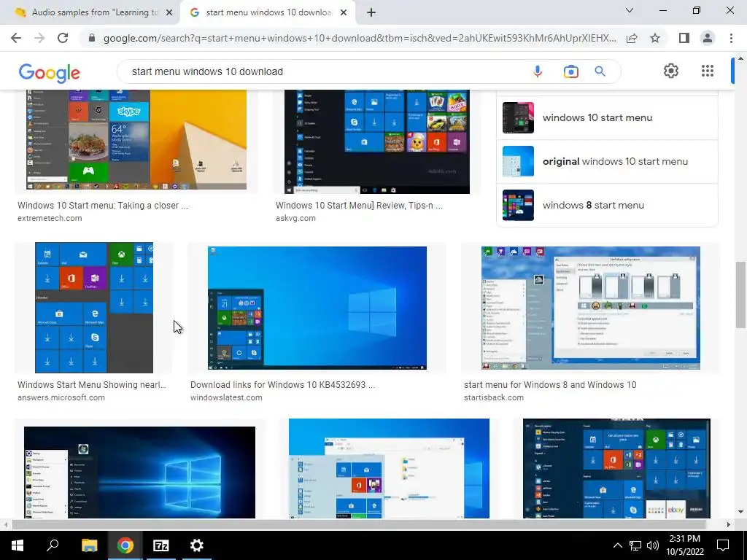This screenshot has height=560, width=747.
Task: Open a new browser tab
Action: [371, 13]
